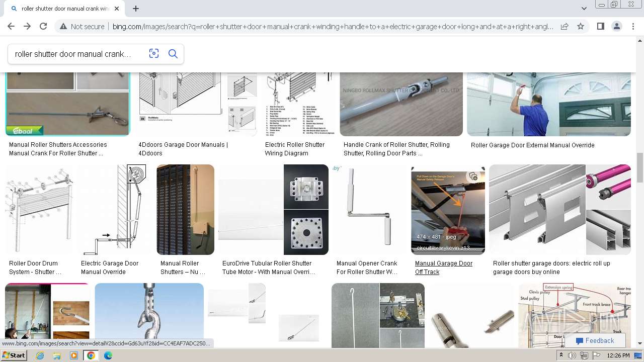Open Manual Garage Door Off Track image
644x362 pixels.
pyautogui.click(x=448, y=210)
